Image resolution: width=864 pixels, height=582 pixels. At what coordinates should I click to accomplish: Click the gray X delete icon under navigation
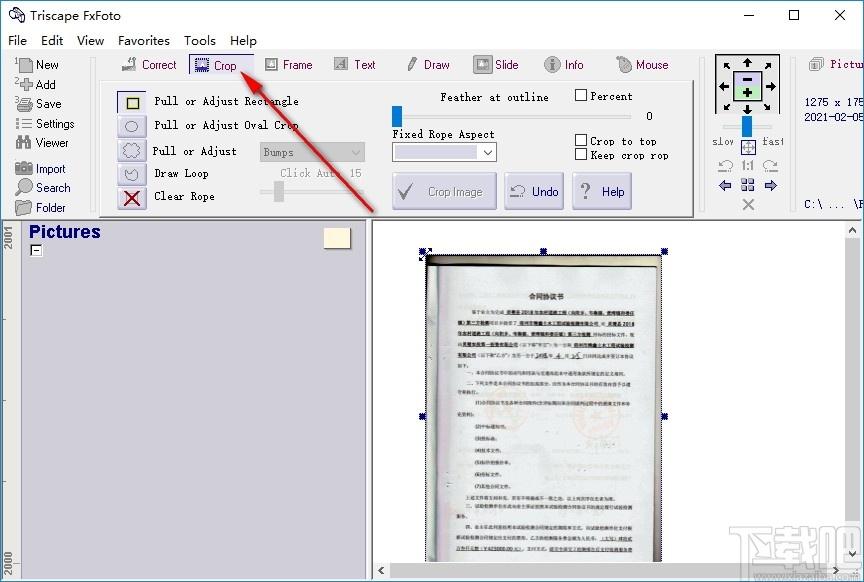point(748,204)
